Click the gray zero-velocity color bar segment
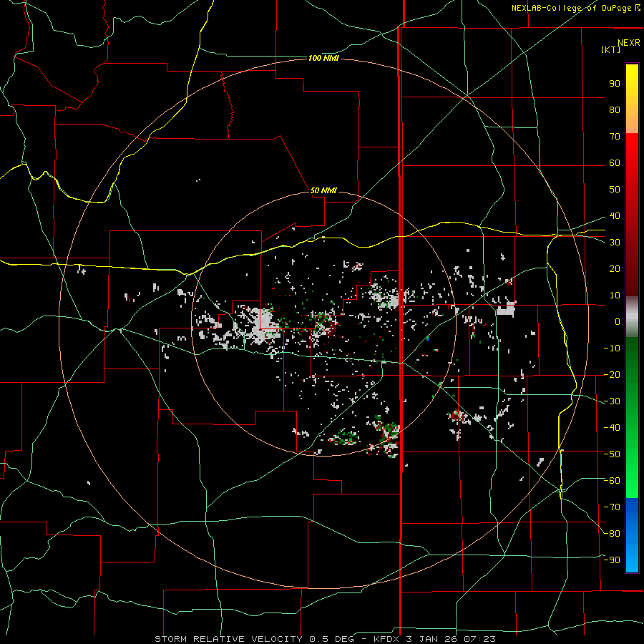Image resolution: width=644 pixels, height=644 pixels. click(632, 317)
